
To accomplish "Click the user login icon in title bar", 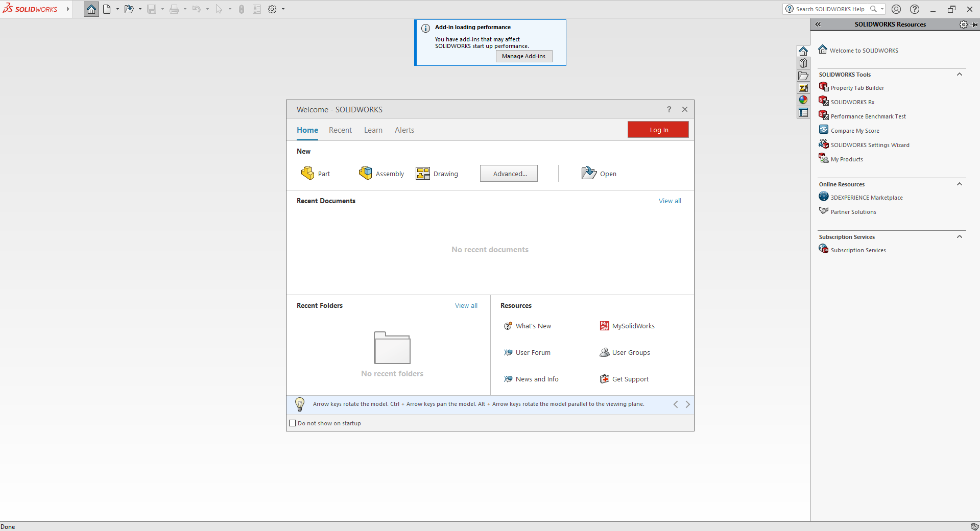I will pyautogui.click(x=896, y=9).
